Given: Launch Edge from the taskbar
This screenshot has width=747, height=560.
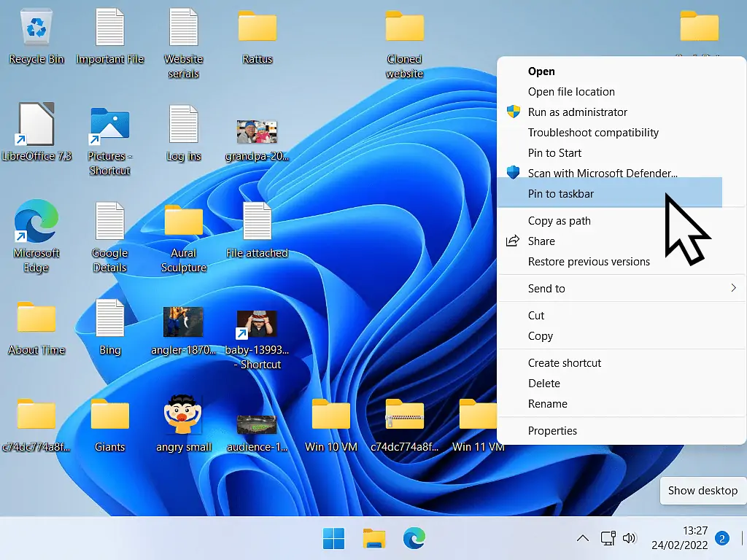Looking at the screenshot, I should pos(414,539).
